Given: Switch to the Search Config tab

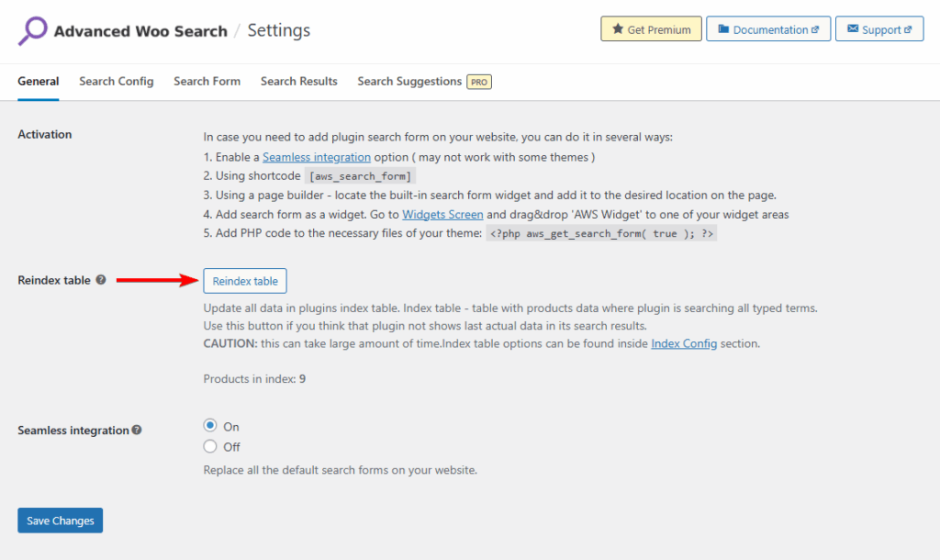Looking at the screenshot, I should pos(116,81).
